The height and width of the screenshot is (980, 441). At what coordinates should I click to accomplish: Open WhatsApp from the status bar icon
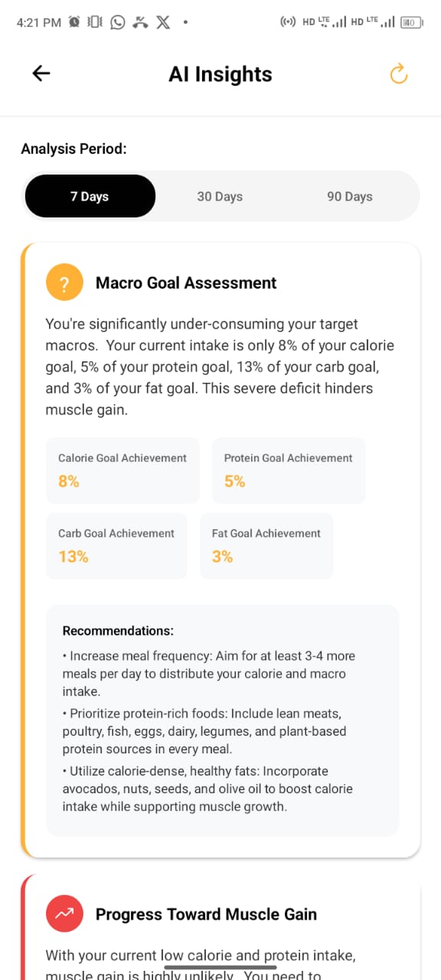point(116,22)
